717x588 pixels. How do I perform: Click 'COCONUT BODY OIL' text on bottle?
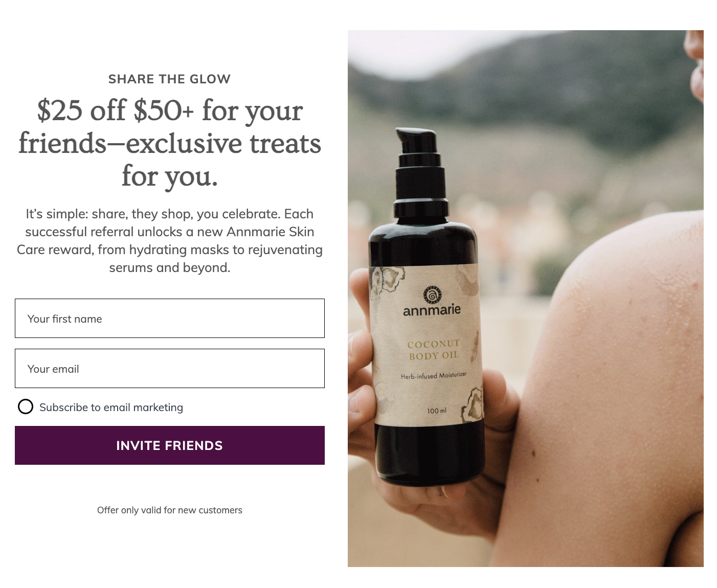(434, 350)
